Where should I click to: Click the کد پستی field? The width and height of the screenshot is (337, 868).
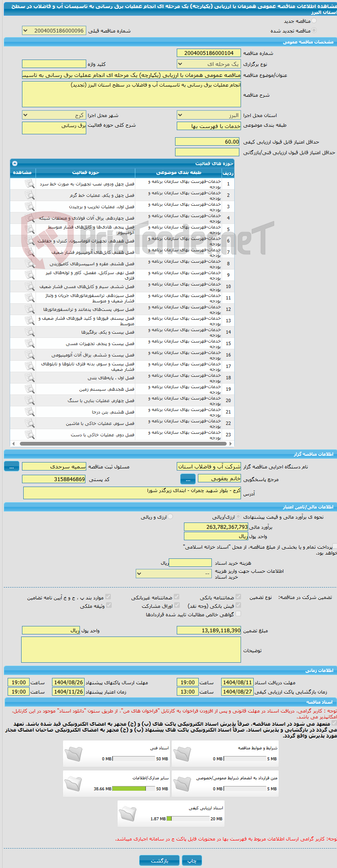[x=54, y=479]
